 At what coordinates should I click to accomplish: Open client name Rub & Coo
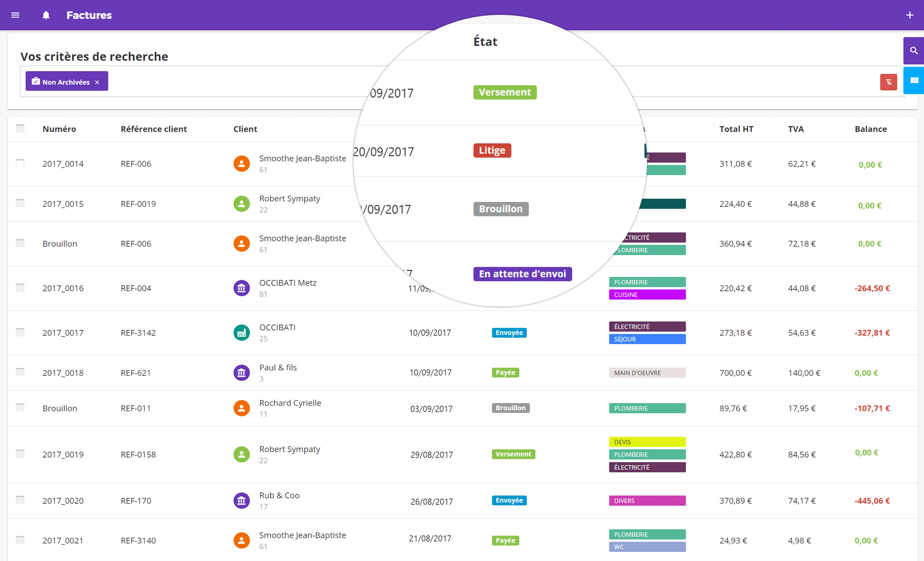279,495
